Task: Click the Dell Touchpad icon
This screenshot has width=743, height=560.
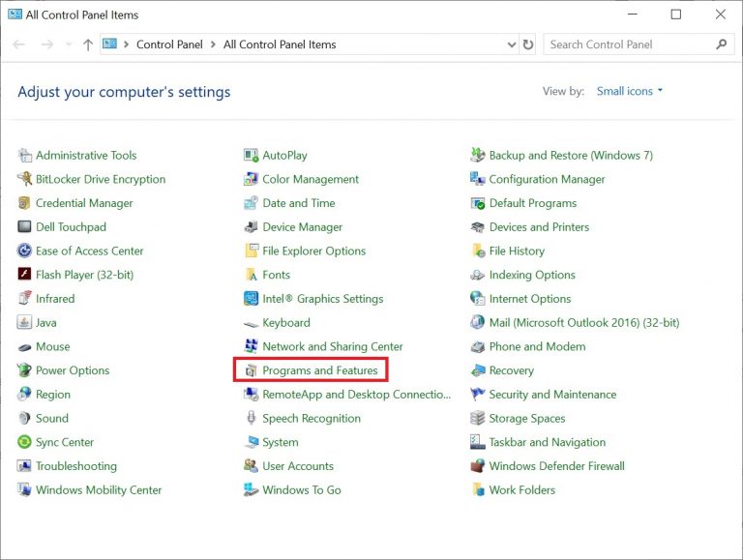Action: point(24,226)
